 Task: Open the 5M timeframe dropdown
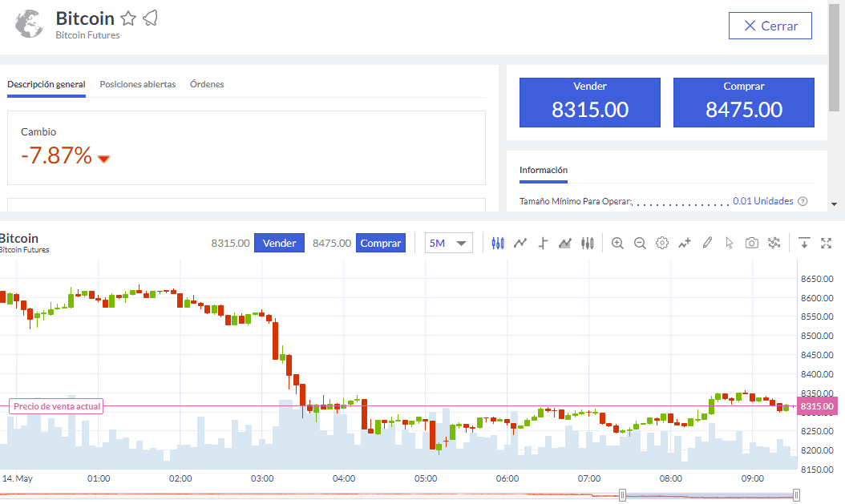(449, 243)
